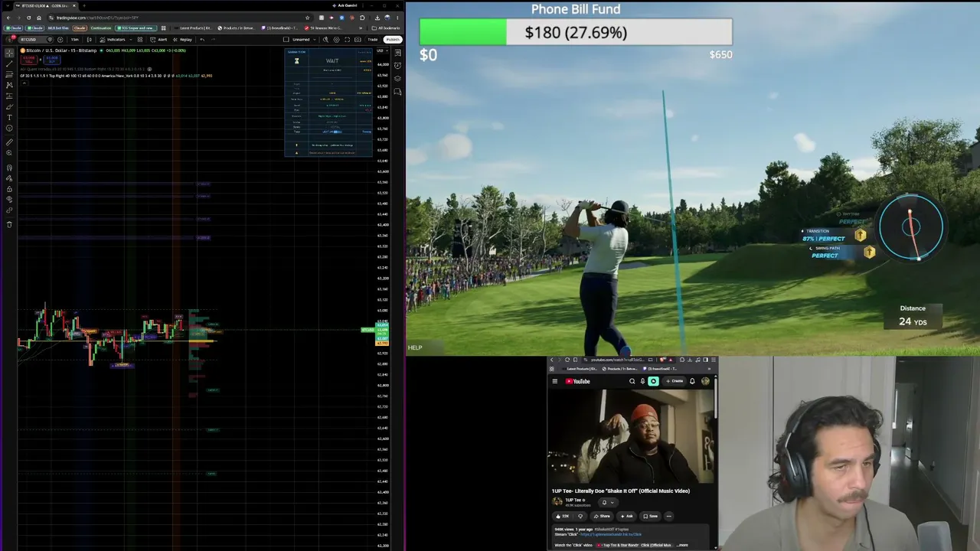The image size is (980, 551).
Task: Create a price Alert
Action: (x=160, y=39)
